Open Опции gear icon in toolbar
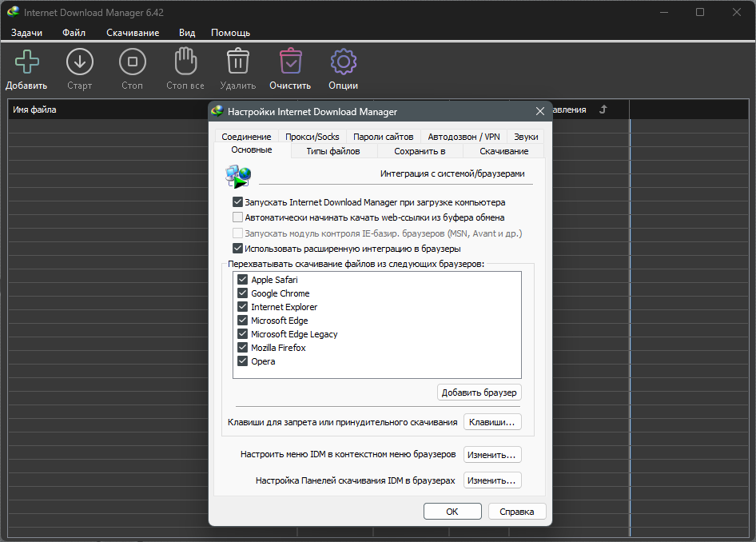 point(344,62)
